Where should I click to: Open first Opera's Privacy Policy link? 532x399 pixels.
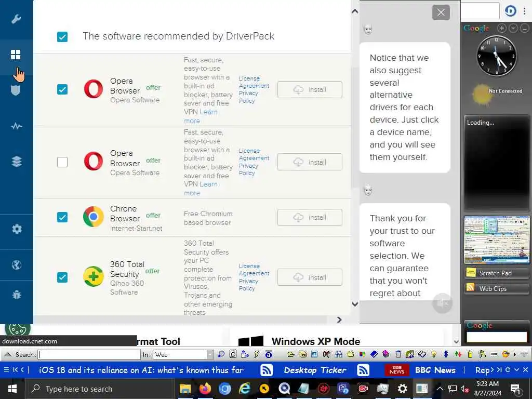(x=248, y=97)
